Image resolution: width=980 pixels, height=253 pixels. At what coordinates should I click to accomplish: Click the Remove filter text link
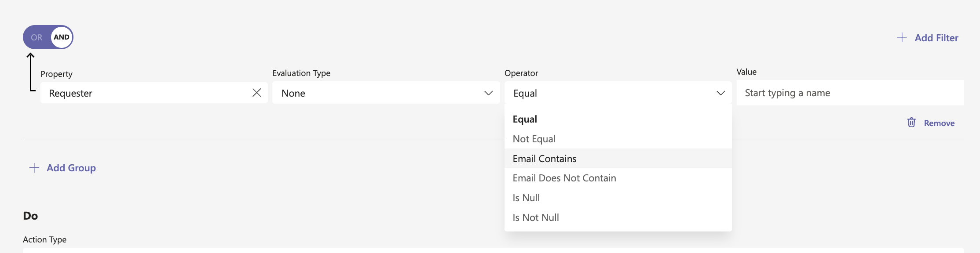click(939, 123)
